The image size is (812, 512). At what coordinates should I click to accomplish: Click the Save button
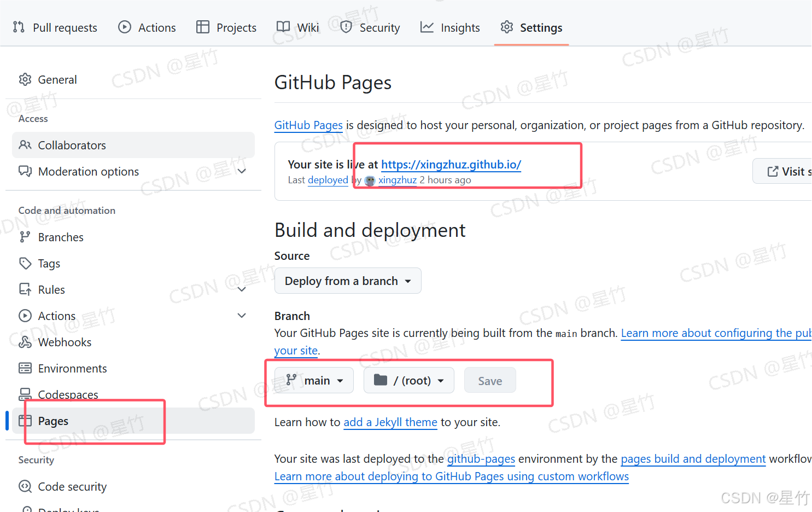click(x=489, y=380)
